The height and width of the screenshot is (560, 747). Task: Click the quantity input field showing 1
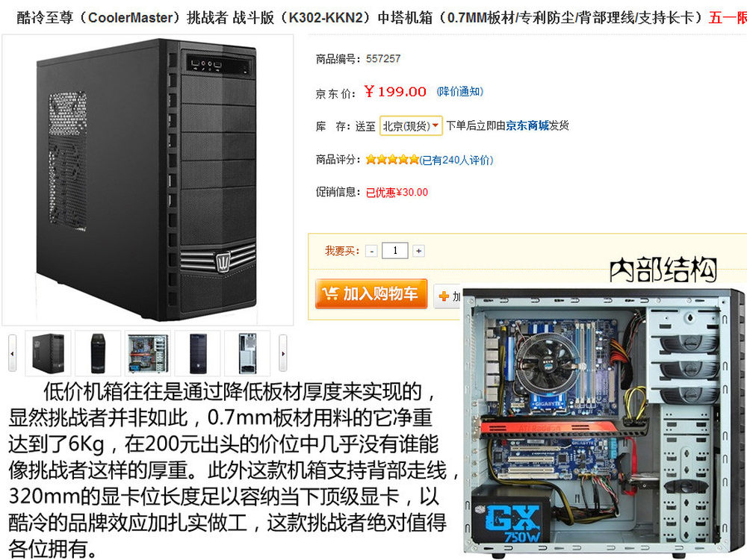395,250
